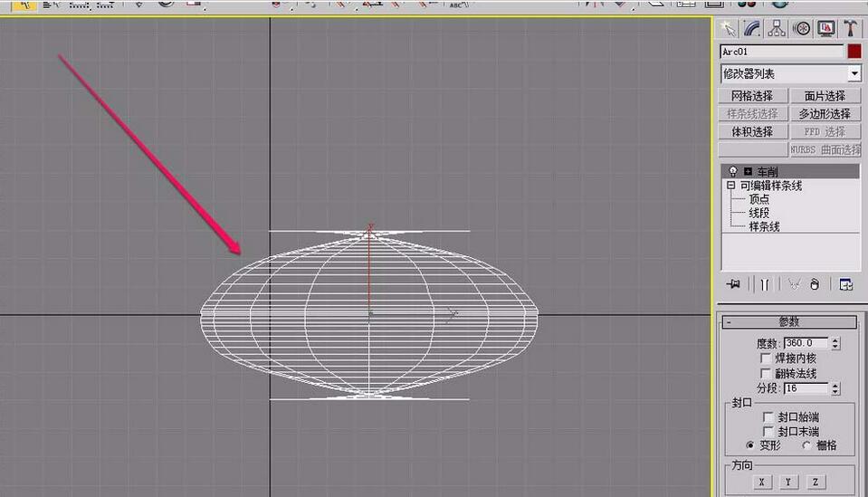Open the Hierarchy panel tab
The image size is (868, 497).
coord(777,28)
